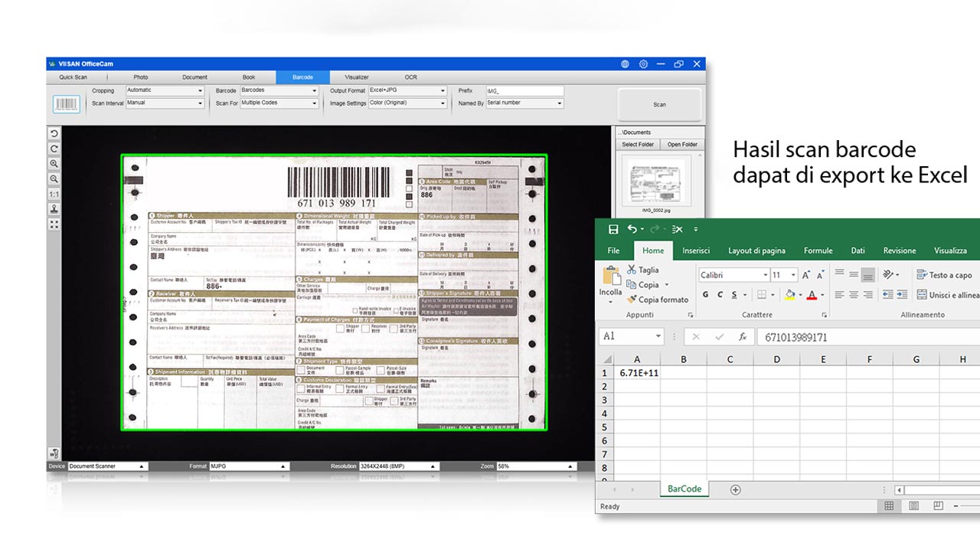Screen dimensions: 980x543
Task: Switch Excel to Normal view
Action: pyautogui.click(x=889, y=506)
